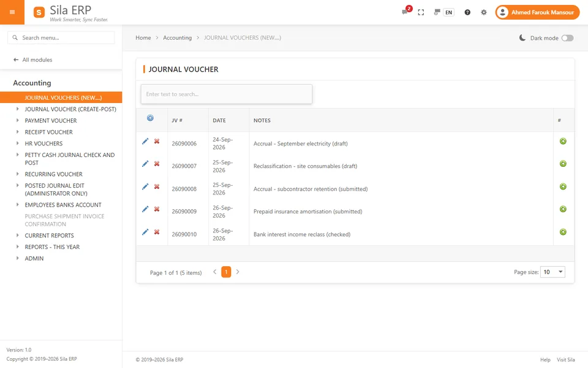Enter fullscreen mode
The image size is (588, 368).
coord(421,12)
